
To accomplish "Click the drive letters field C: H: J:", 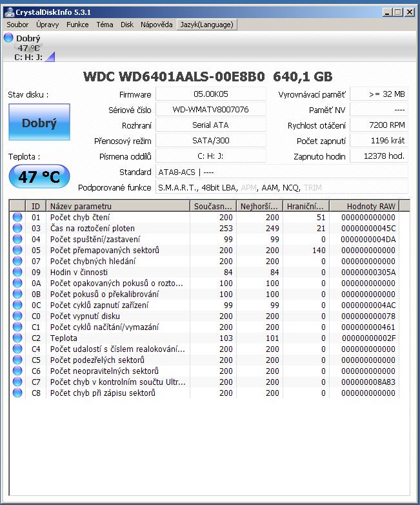I will [211, 156].
